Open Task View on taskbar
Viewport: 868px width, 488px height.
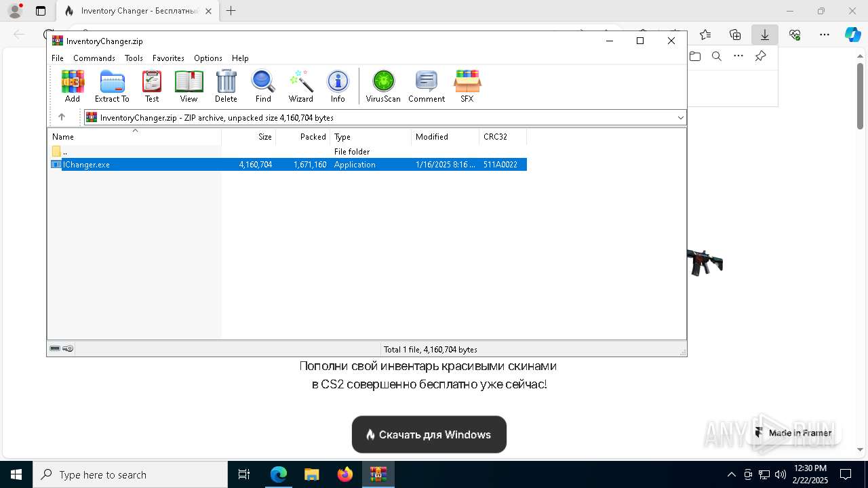[244, 474]
